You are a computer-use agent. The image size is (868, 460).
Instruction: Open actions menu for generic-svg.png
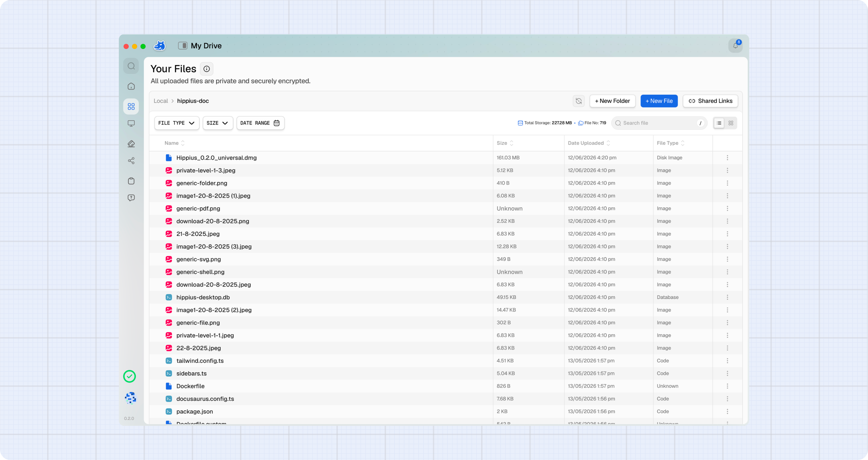727,259
